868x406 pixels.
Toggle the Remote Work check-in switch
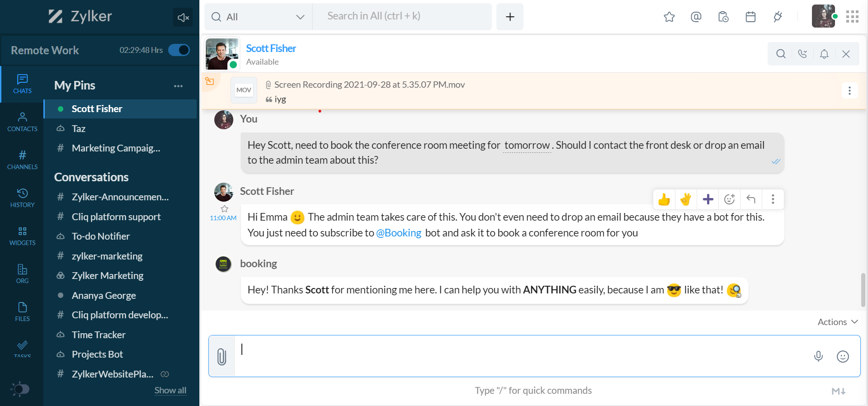179,50
